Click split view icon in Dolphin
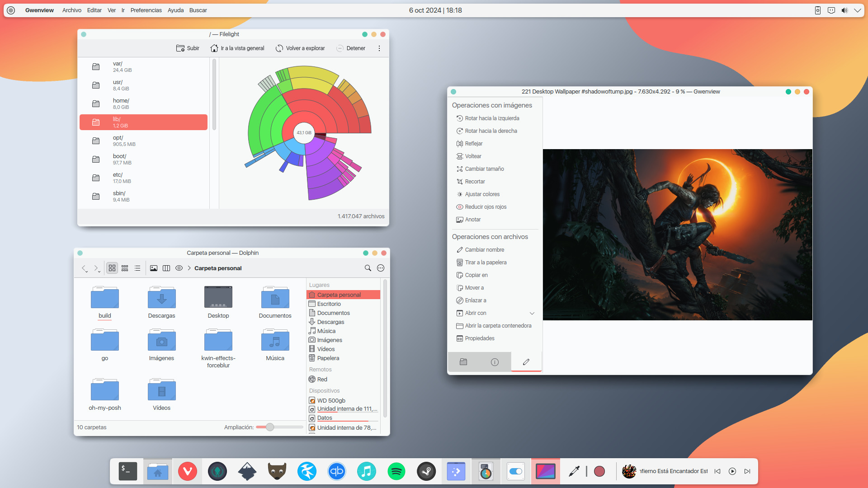Viewport: 868px width, 488px height. click(166, 268)
